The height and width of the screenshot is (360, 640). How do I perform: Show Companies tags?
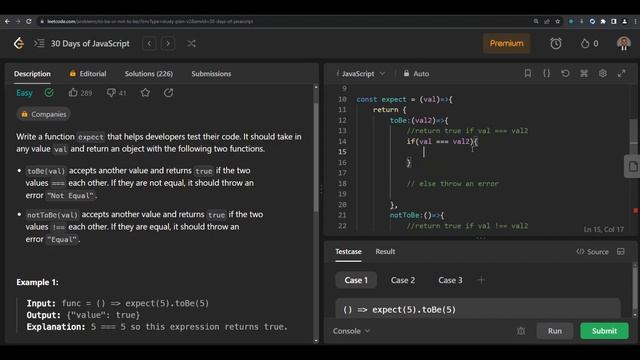(44, 114)
